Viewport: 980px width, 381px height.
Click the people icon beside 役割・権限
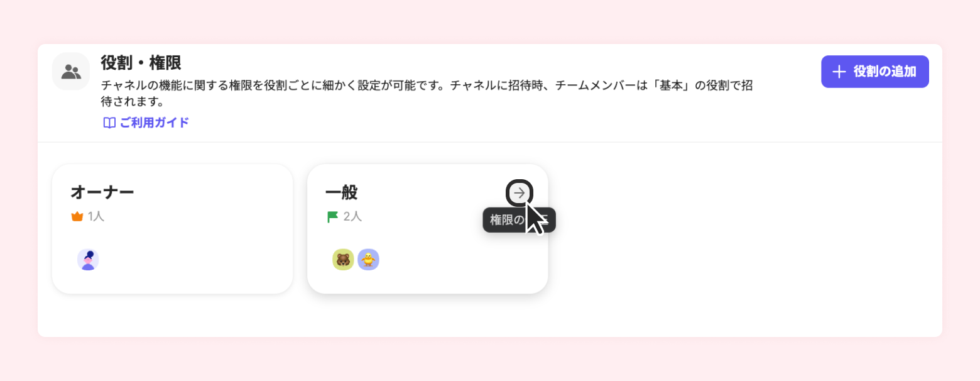71,71
